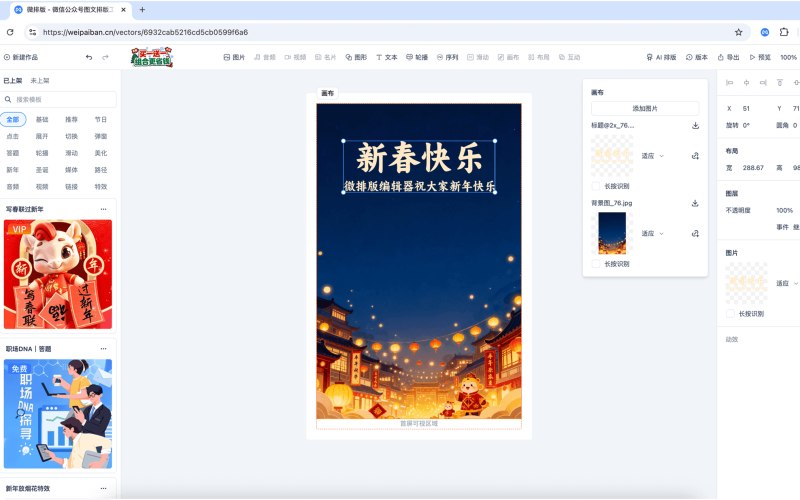Screen dimensions: 800x500
Task: Click the 不透明度 opacity 100% value
Action: tap(785, 210)
